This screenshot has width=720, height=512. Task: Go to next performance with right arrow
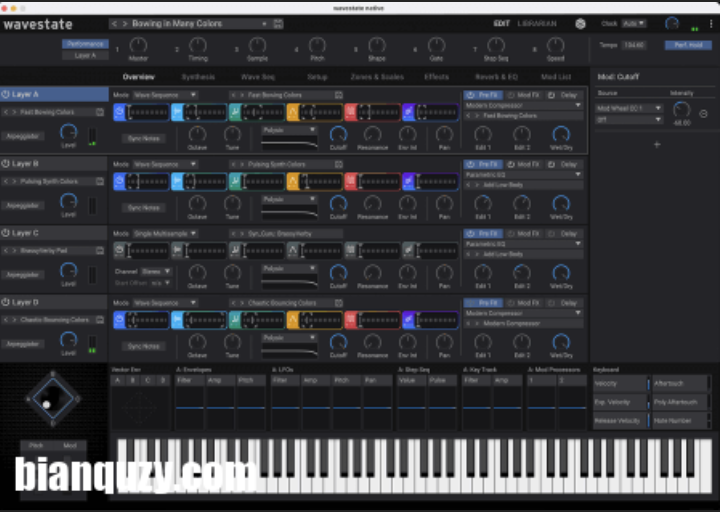coord(124,23)
